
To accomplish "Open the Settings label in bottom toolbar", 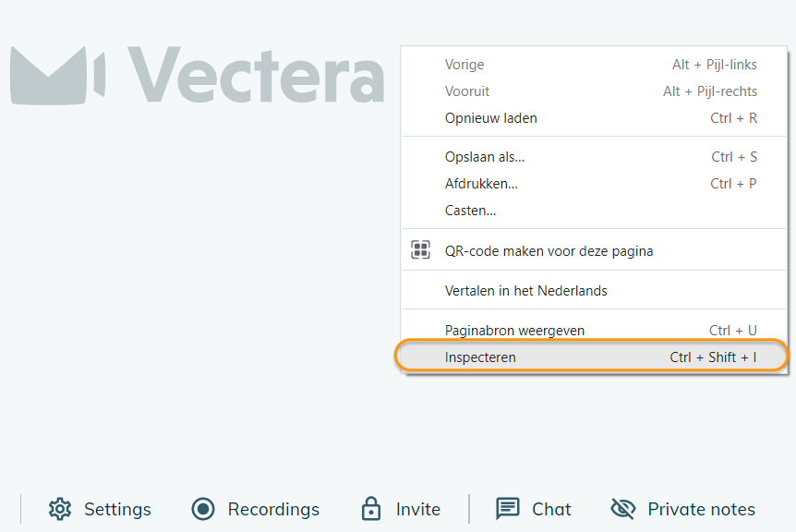I will click(117, 509).
